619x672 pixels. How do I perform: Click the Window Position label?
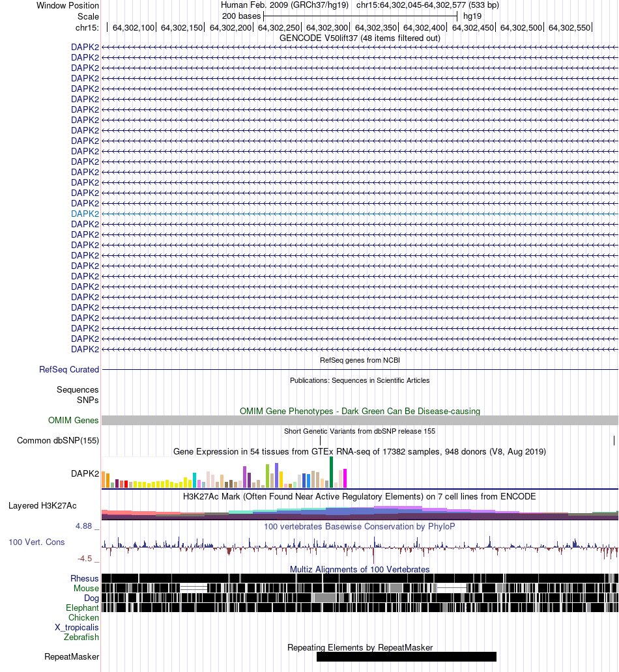68,6
